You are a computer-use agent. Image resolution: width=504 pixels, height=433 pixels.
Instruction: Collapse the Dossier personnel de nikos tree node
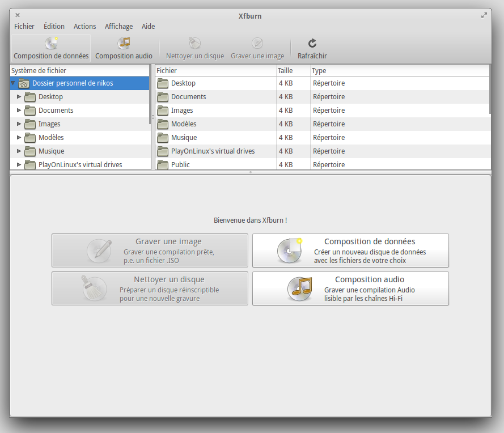click(13, 83)
